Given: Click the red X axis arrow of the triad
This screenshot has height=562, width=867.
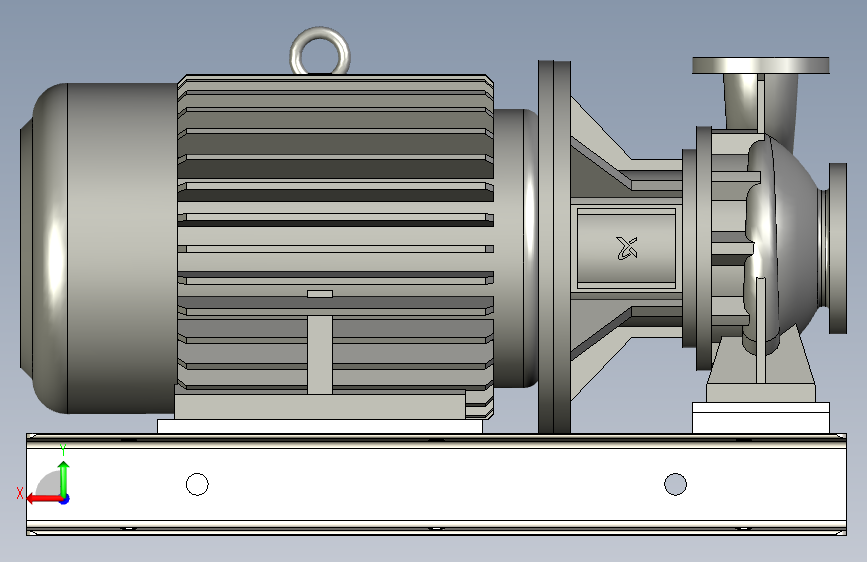Looking at the screenshot, I should tap(44, 499).
